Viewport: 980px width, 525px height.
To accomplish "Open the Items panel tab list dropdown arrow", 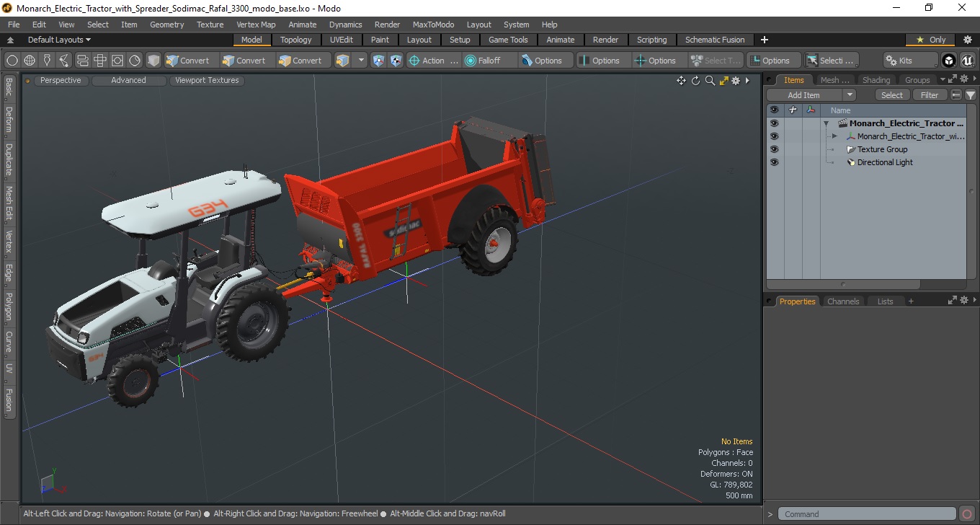I will [x=943, y=79].
